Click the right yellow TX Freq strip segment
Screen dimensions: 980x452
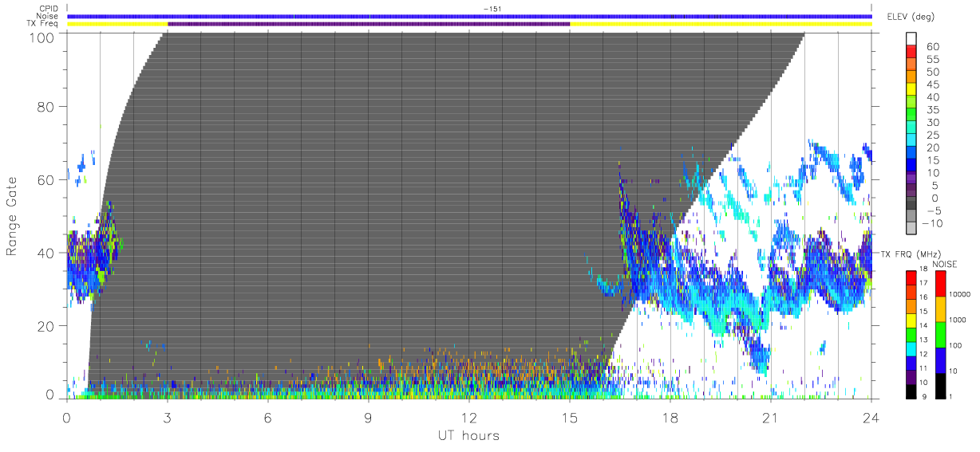[721, 24]
